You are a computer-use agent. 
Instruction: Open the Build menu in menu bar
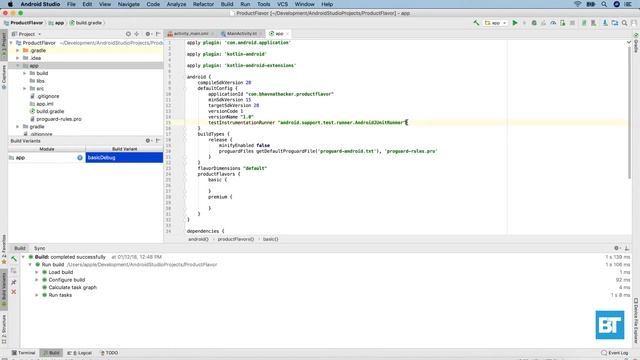(x=227, y=4)
